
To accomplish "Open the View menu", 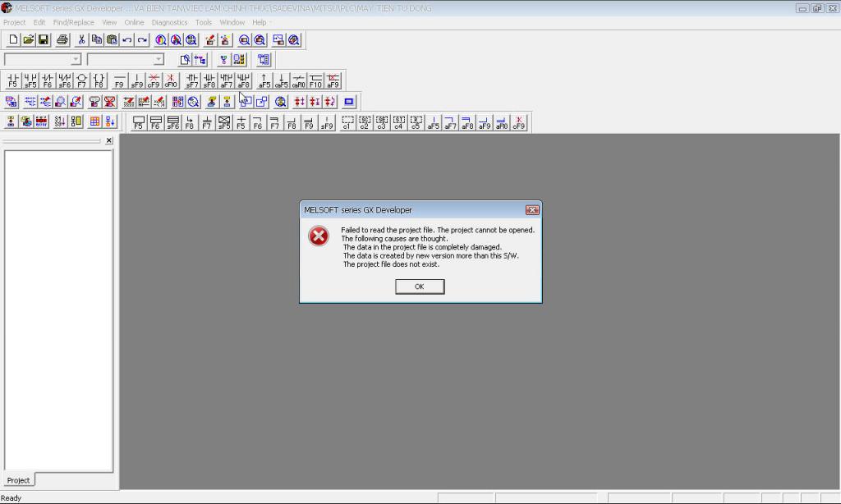I will (x=109, y=22).
